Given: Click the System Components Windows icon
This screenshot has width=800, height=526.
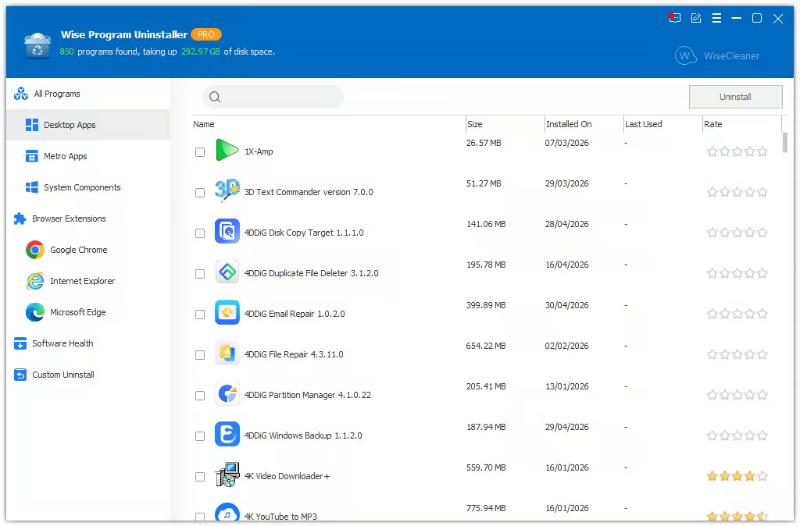Looking at the screenshot, I should (32, 187).
